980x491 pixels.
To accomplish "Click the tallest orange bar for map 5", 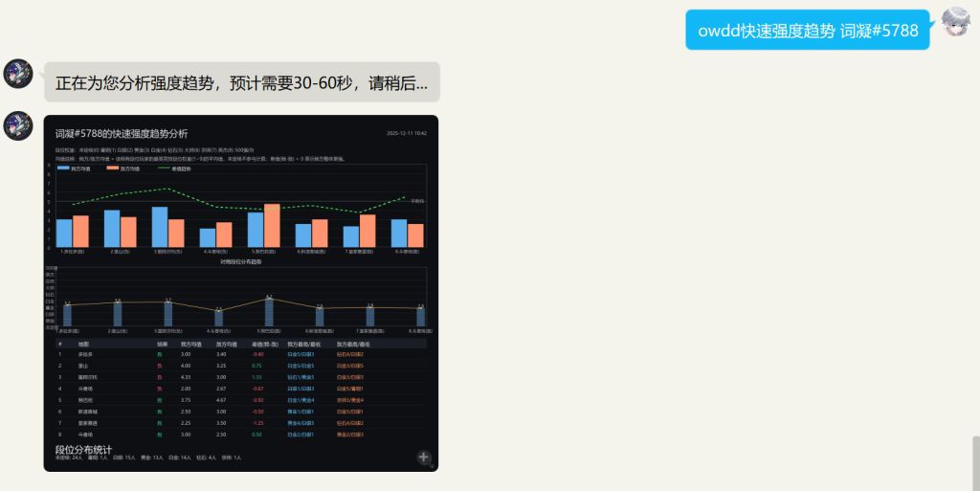I will [272, 225].
